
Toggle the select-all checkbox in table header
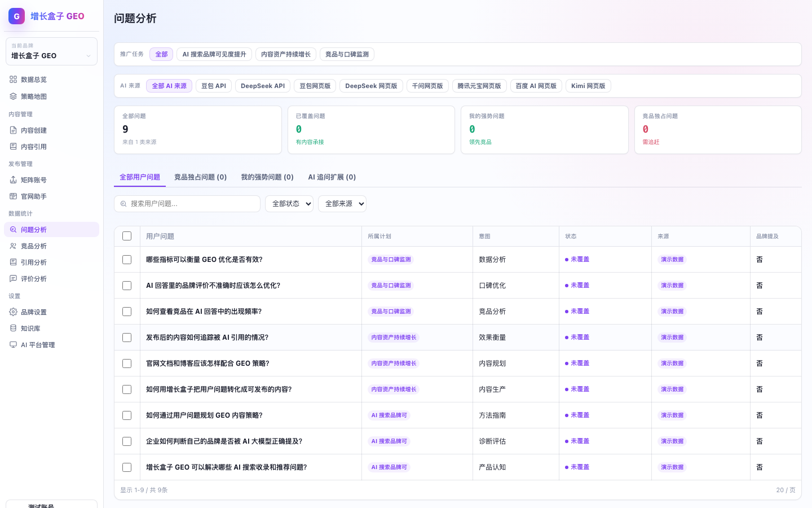tap(127, 236)
